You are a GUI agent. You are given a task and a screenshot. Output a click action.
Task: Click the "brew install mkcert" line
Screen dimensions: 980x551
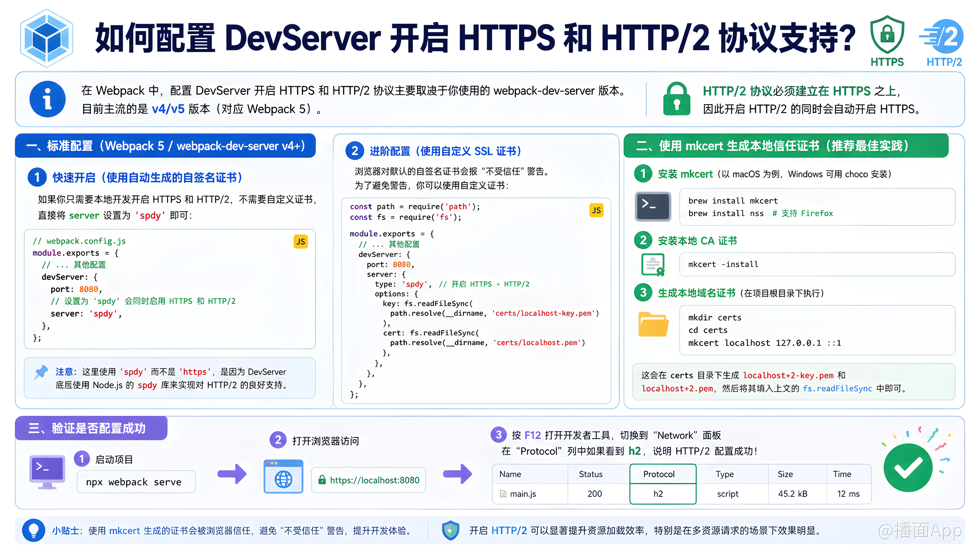pos(733,201)
